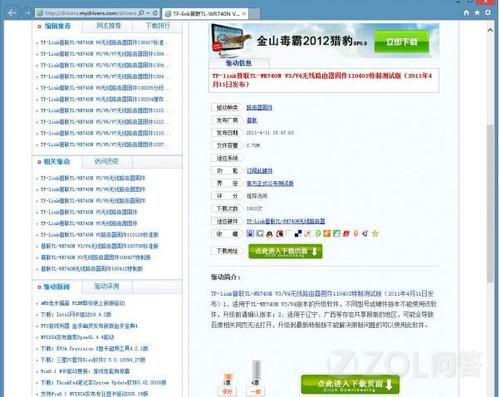500x397 pixels.
Task: Click the QQ penguin share icon
Action: coord(269,234)
